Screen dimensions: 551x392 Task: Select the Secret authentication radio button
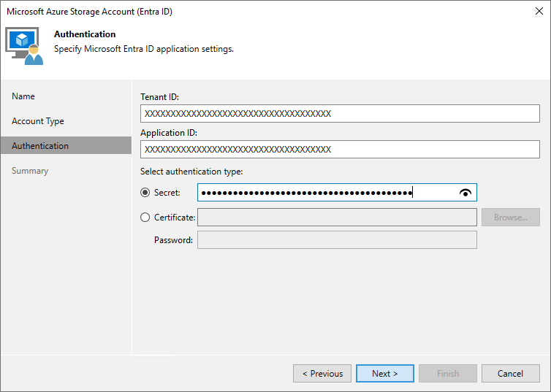click(x=145, y=193)
